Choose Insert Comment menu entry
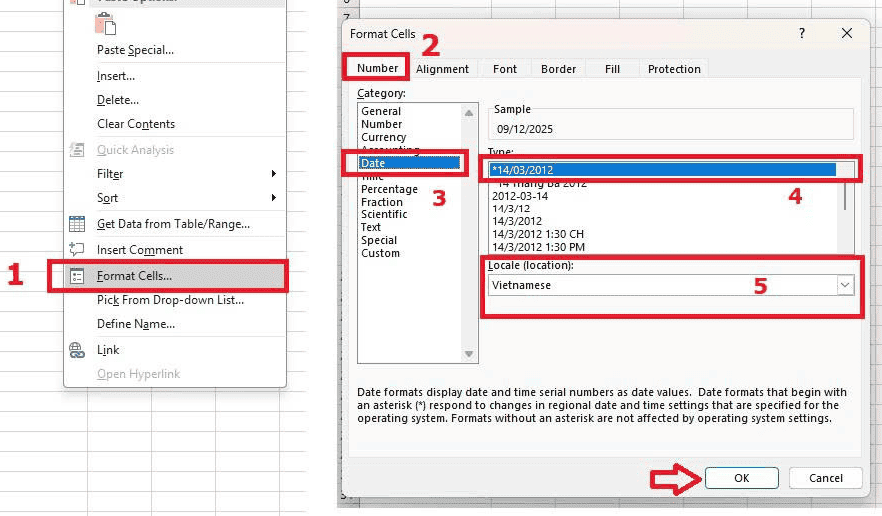Screen dimensions: 882x516 point(140,250)
